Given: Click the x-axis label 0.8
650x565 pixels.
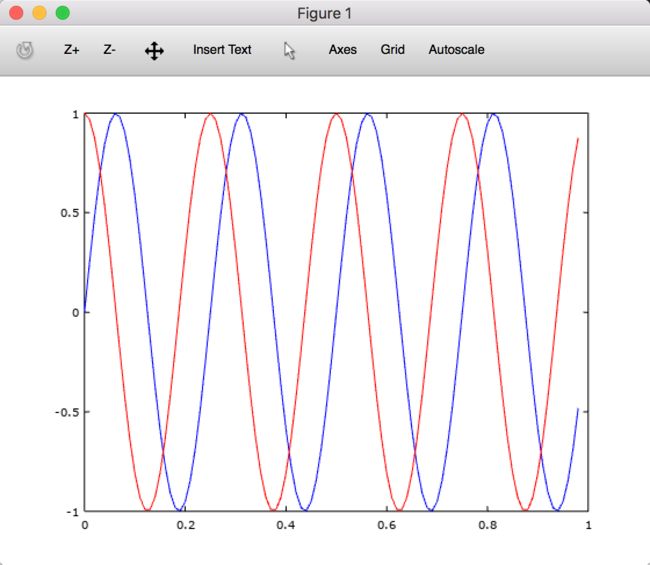Looking at the screenshot, I should 488,525.
